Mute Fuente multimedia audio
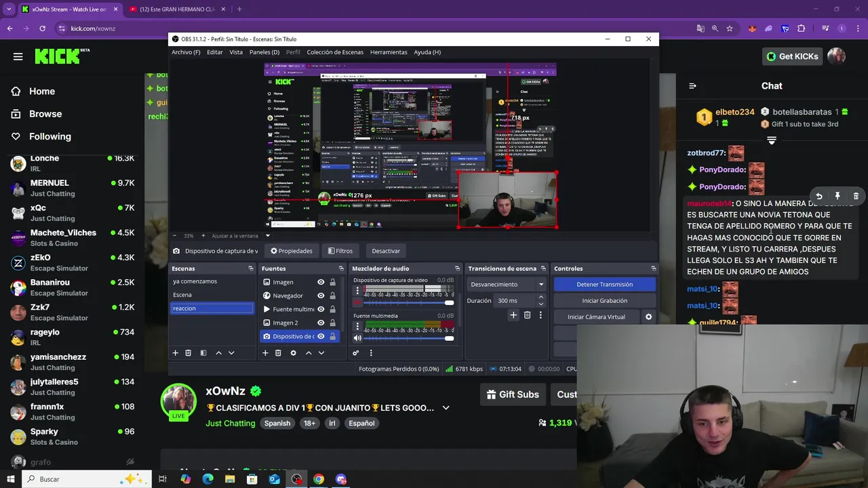The image size is (868, 488). [357, 338]
